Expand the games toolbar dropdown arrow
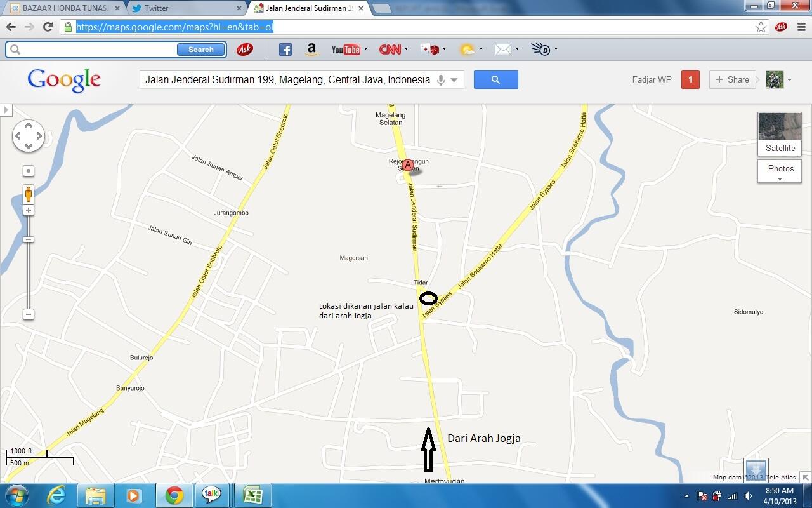The width and height of the screenshot is (812, 508). pos(444,49)
